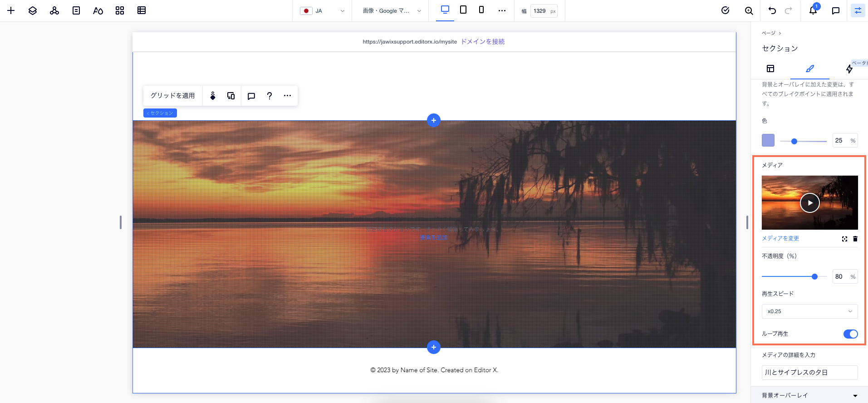Screen dimensions: 868x403
Task: Click the メディアを変更 link
Action: pos(780,238)
